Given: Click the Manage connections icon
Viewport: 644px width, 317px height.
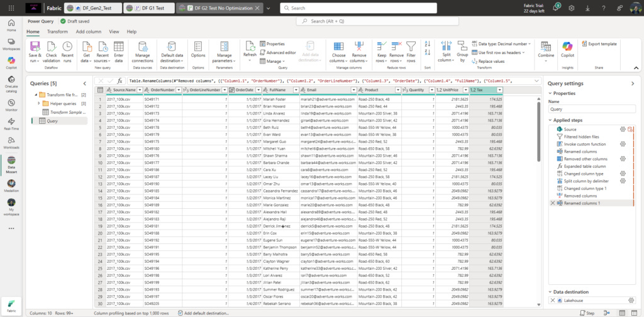Looking at the screenshot, I should click(143, 46).
